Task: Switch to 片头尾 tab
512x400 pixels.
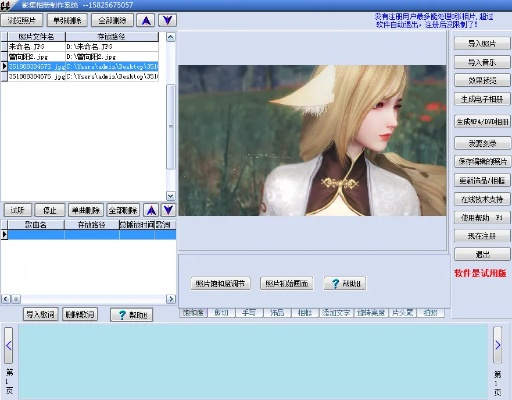Action: (x=402, y=313)
